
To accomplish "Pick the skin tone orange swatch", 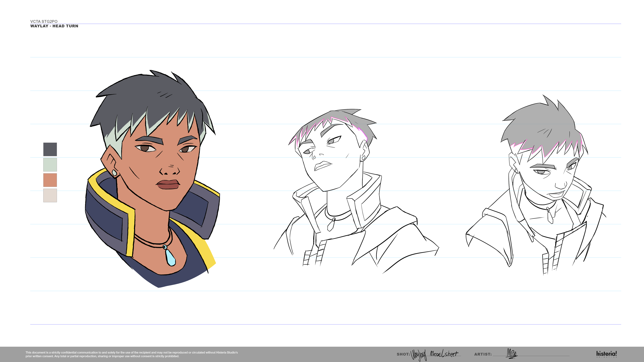I will (x=50, y=180).
